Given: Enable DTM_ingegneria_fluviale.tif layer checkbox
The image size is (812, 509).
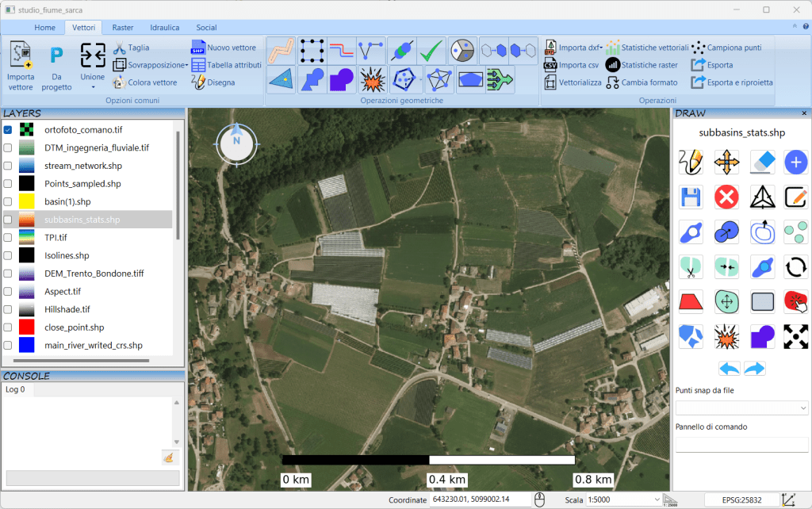Looking at the screenshot, I should [x=8, y=147].
